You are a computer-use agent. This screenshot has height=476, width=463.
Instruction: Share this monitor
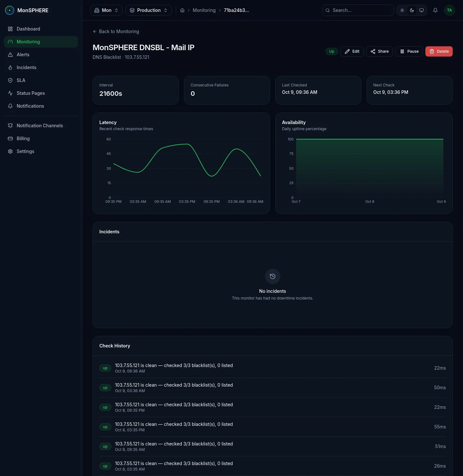[379, 51]
